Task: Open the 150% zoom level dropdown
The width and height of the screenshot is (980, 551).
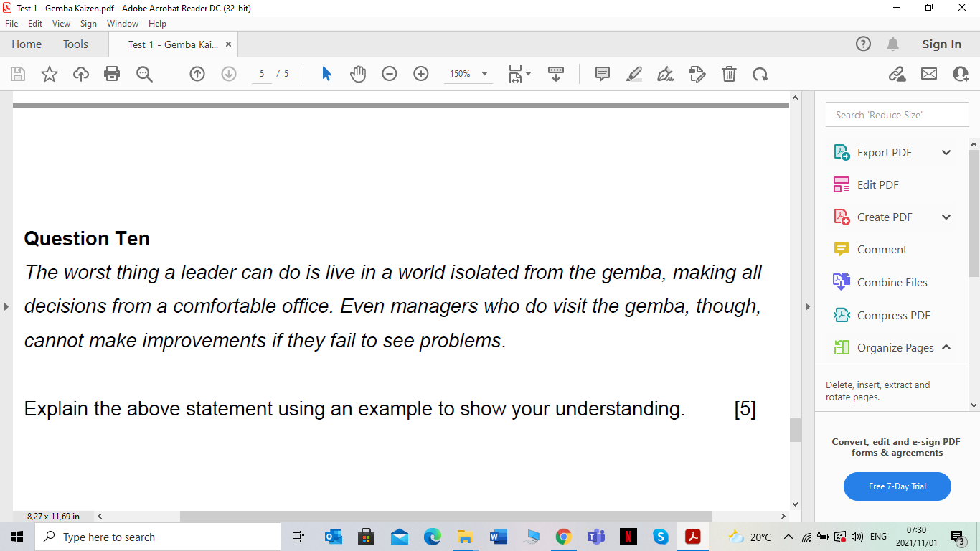Action: (x=485, y=74)
